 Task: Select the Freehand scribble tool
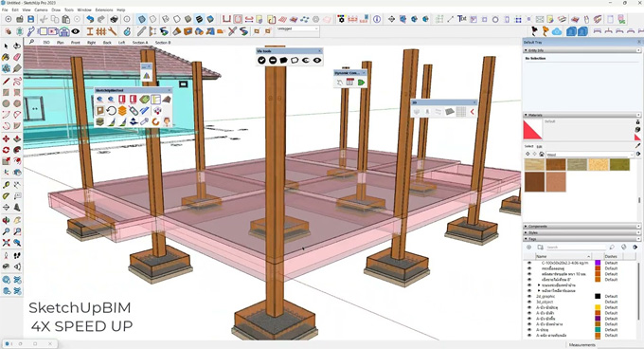pyautogui.click(x=17, y=81)
